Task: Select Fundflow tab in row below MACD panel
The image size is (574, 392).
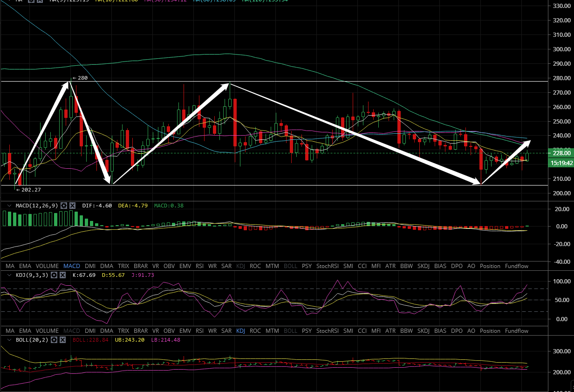Action: [x=517, y=266]
